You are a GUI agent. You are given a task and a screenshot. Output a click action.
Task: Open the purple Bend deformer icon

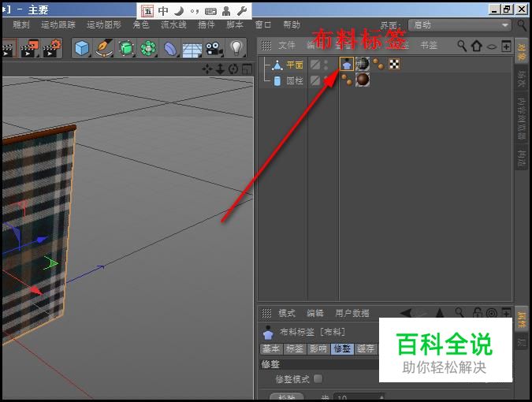click(170, 49)
